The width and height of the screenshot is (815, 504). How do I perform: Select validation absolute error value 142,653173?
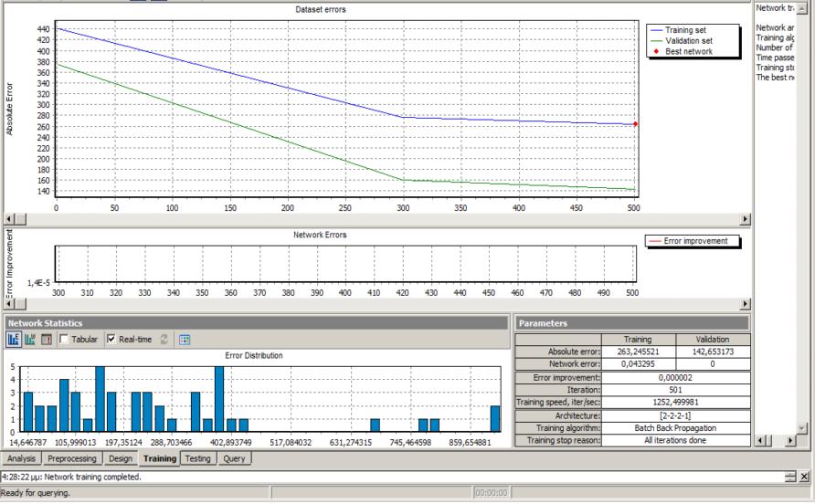click(x=713, y=352)
